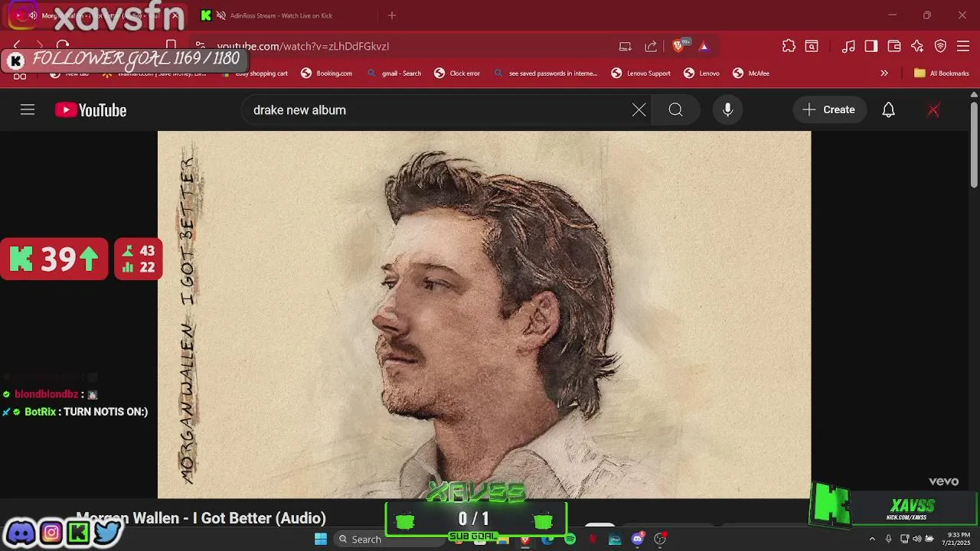The width and height of the screenshot is (980, 551).
Task: Click the Morgan Wallen video player
Action: [484, 315]
